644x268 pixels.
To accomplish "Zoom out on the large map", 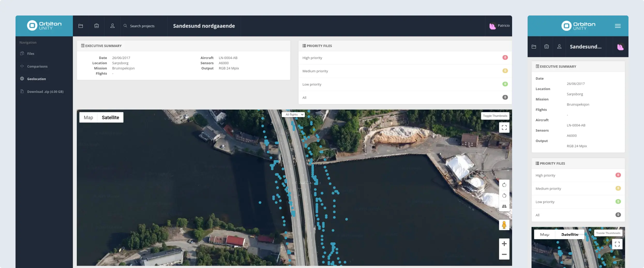I will pyautogui.click(x=504, y=254).
